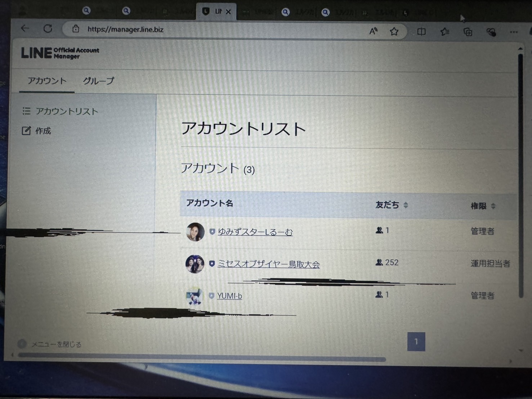The image size is (532, 399).
Task: Open the favorites list icon
Action: [445, 32]
